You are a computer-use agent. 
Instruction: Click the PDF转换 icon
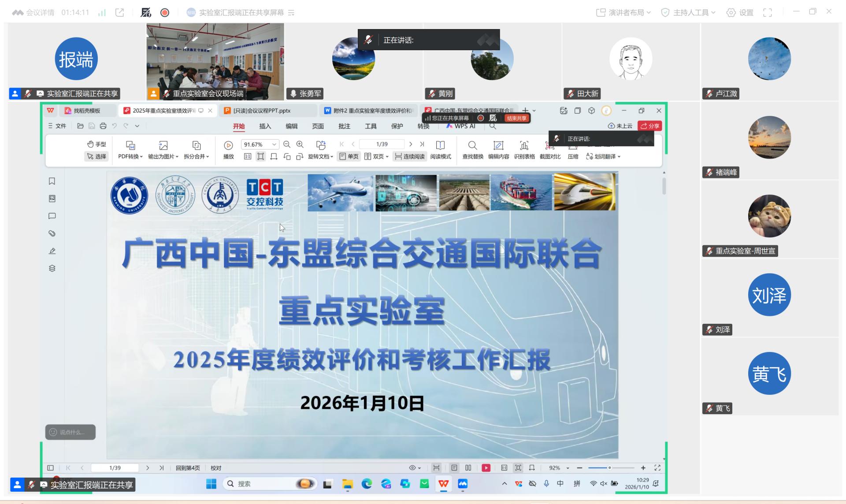click(x=130, y=145)
